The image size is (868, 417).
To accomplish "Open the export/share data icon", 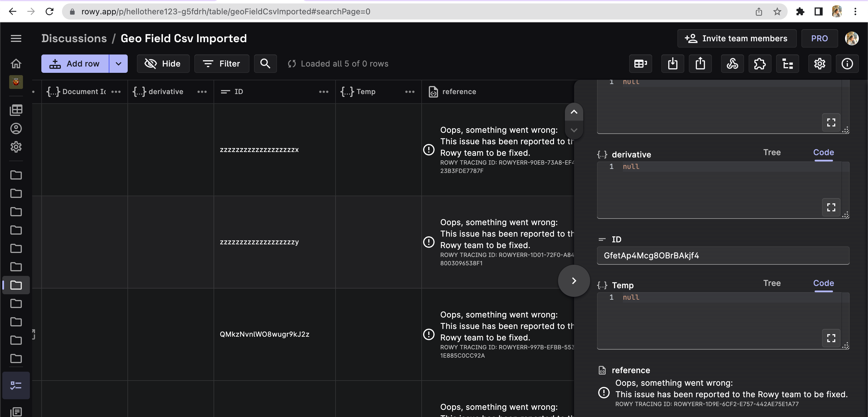I will [x=700, y=64].
